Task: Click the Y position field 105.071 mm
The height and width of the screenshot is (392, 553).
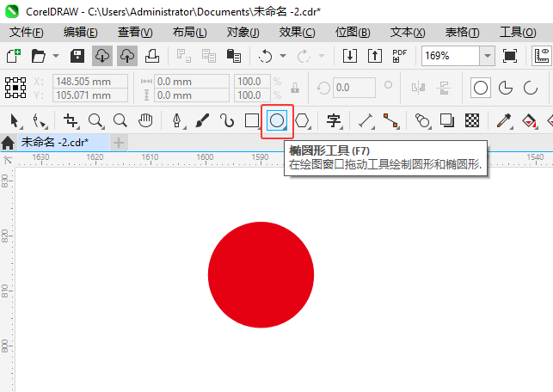Action: coord(90,95)
